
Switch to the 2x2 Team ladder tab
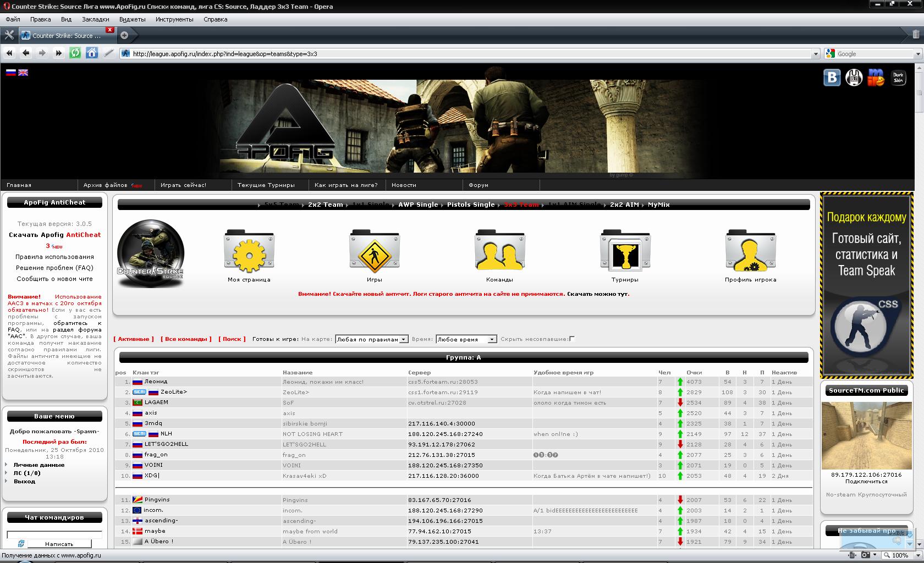point(325,205)
